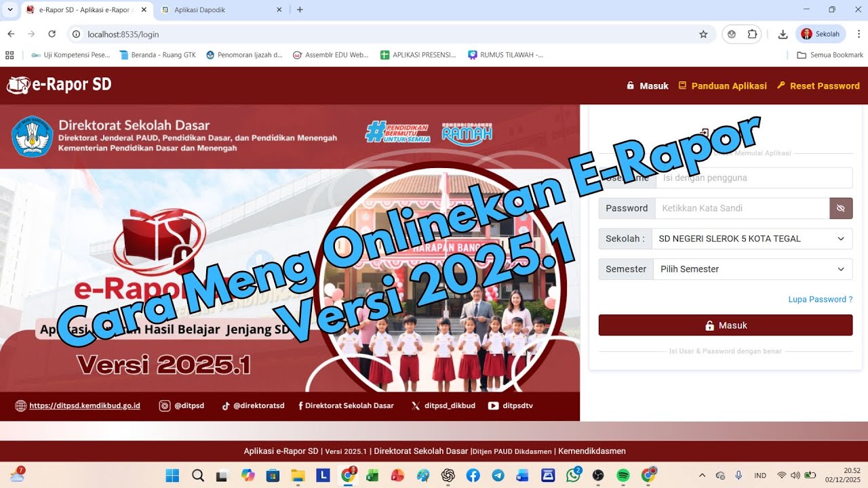Open Telegram from the taskbar
The image size is (868, 488).
click(498, 475)
